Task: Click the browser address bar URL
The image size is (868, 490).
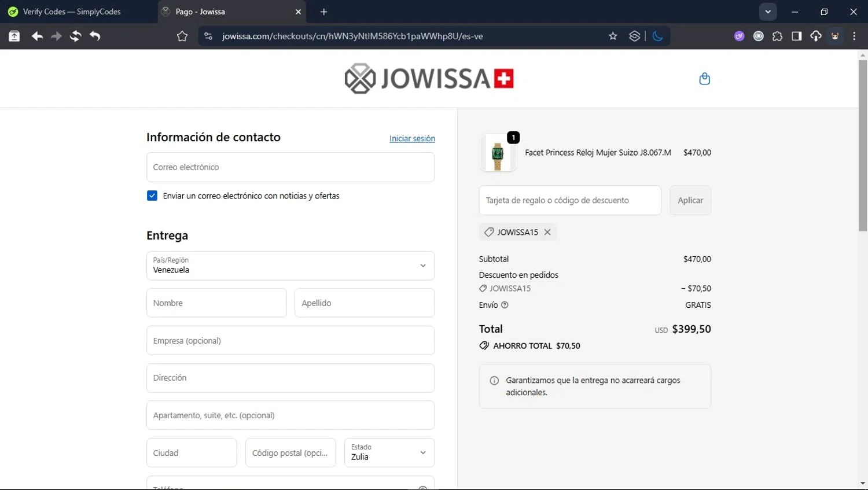Action: [x=352, y=36]
